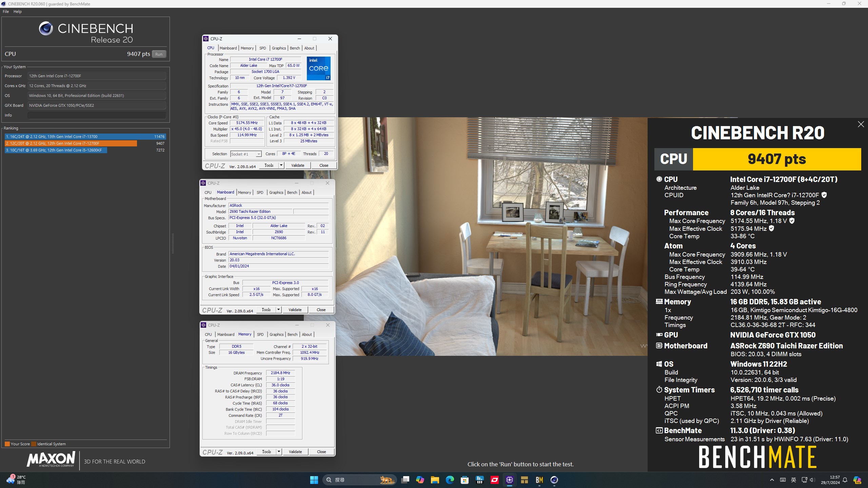Click the app icon of bottom CPU-Z window
This screenshot has height=488, width=868.
203,325
